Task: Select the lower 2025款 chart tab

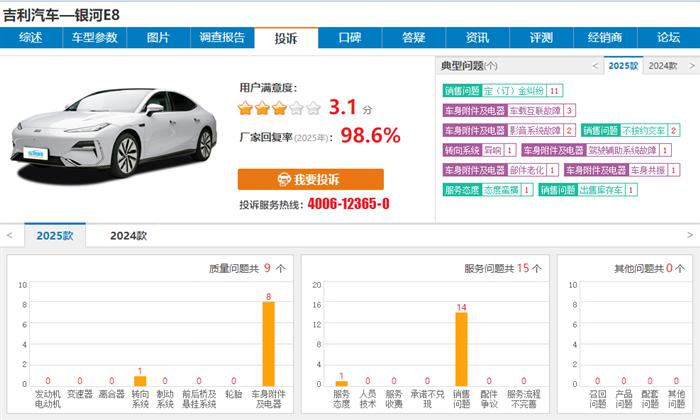Action: [55, 235]
